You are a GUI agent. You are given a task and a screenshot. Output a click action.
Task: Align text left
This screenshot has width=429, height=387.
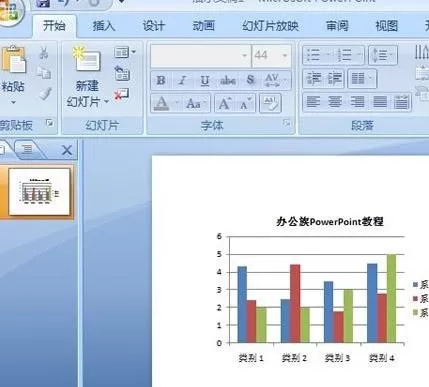(x=313, y=102)
